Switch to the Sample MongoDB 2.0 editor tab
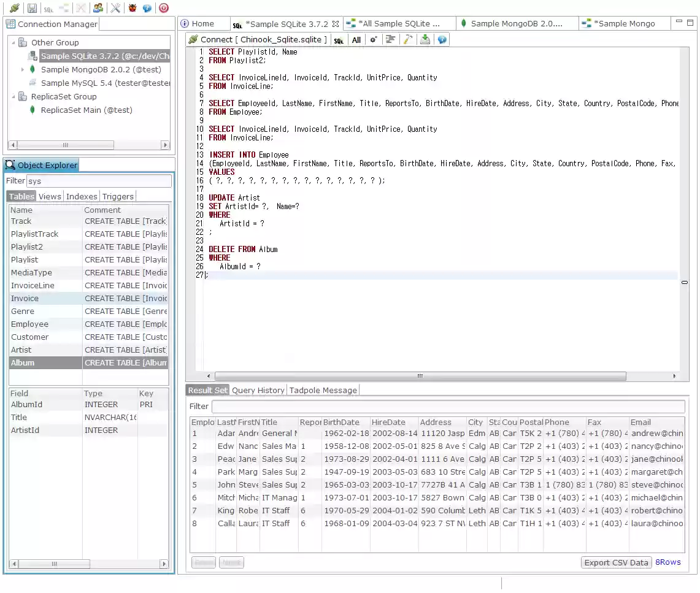The height and width of the screenshot is (593, 700). pyautogui.click(x=517, y=23)
